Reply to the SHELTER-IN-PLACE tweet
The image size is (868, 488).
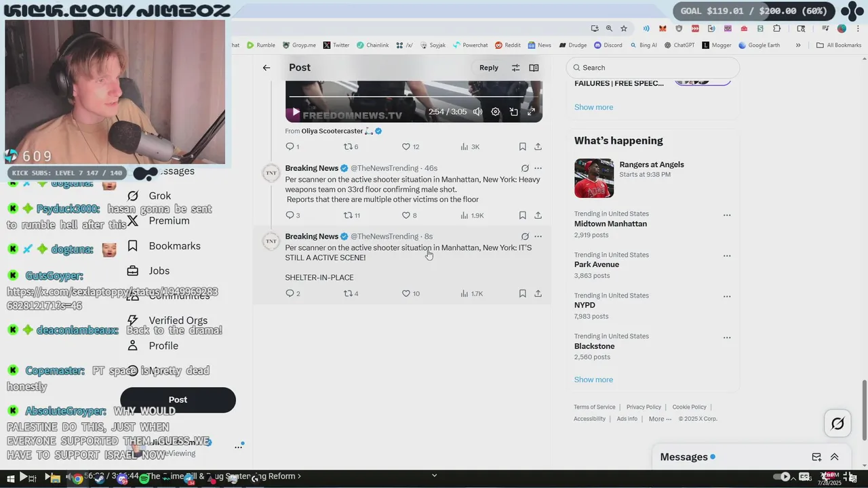(x=290, y=293)
